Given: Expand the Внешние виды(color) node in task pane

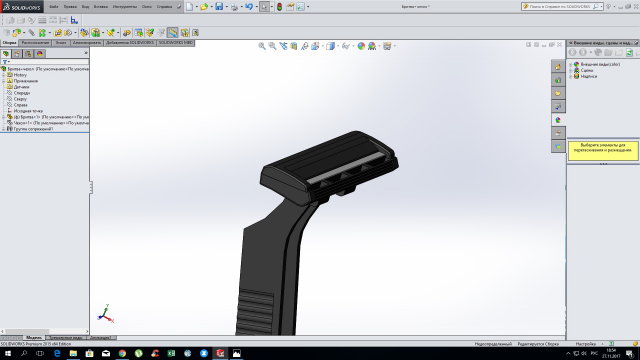Looking at the screenshot, I should coord(571,64).
